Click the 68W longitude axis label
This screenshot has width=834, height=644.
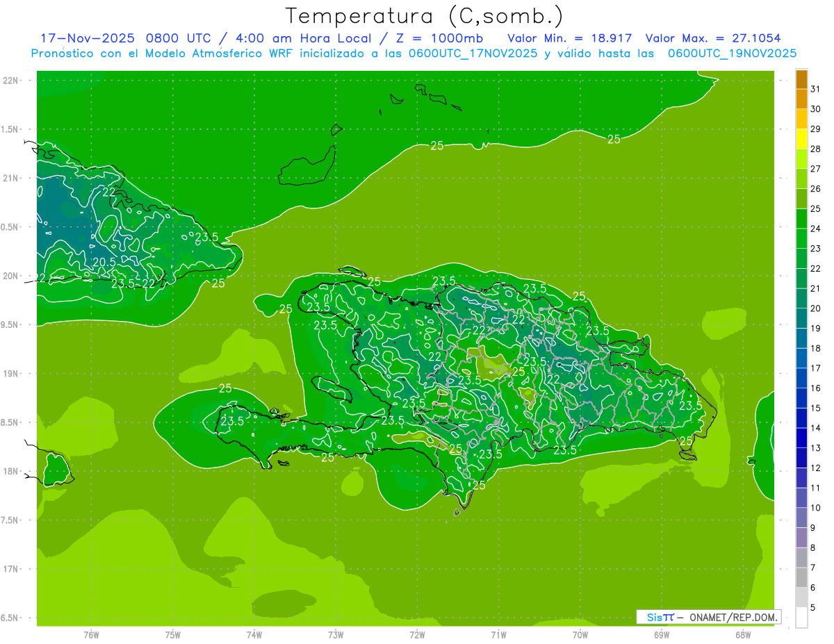(x=742, y=635)
